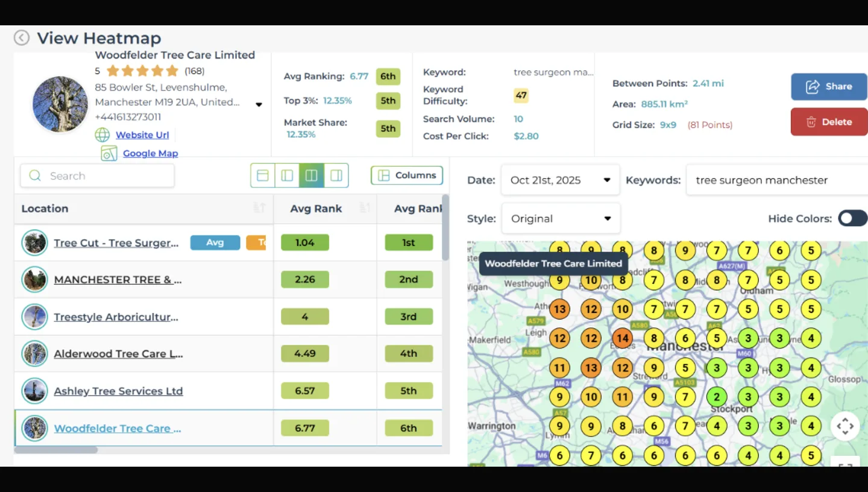Switch to the top-panel layout icon
868x492 pixels.
263,175
